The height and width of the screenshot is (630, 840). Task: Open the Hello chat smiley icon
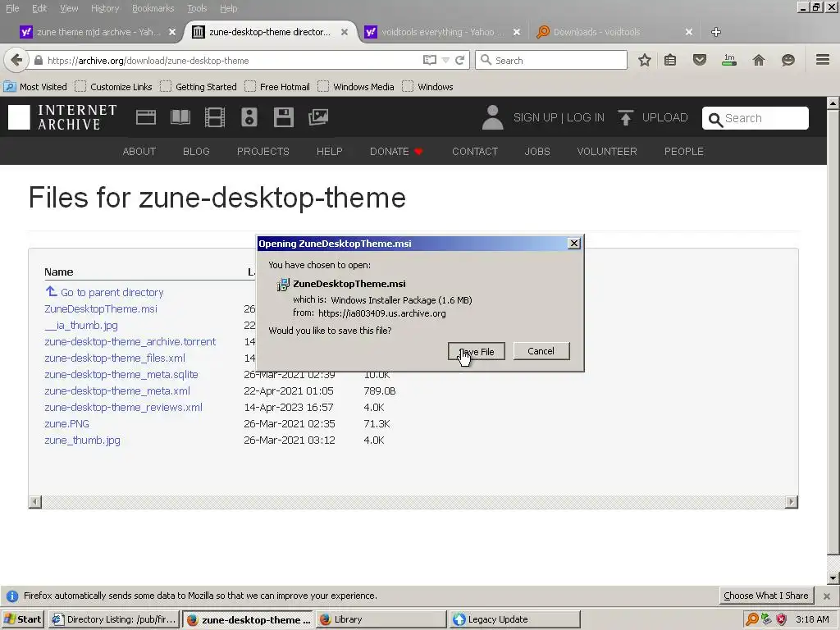[788, 60]
